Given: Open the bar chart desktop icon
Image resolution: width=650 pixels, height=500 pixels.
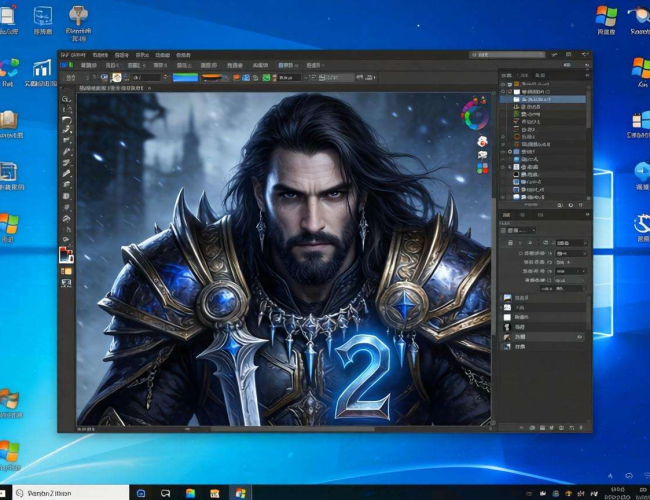Looking at the screenshot, I should [x=42, y=73].
